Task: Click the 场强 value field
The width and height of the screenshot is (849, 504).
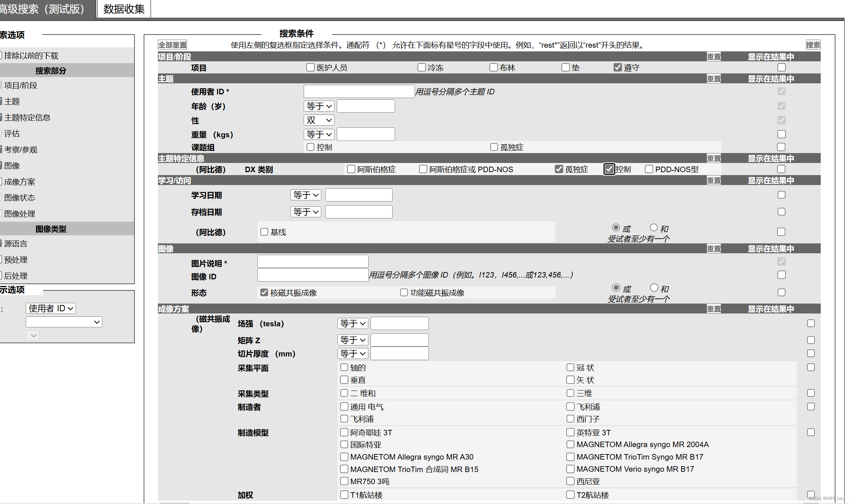Action: coord(400,323)
